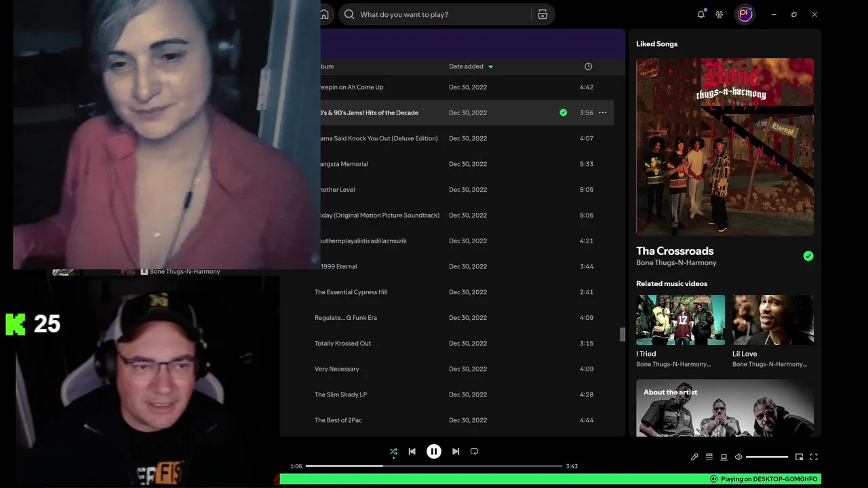This screenshot has width=868, height=488.
Task: Select The Slim Shady LP album
Action: (340, 394)
